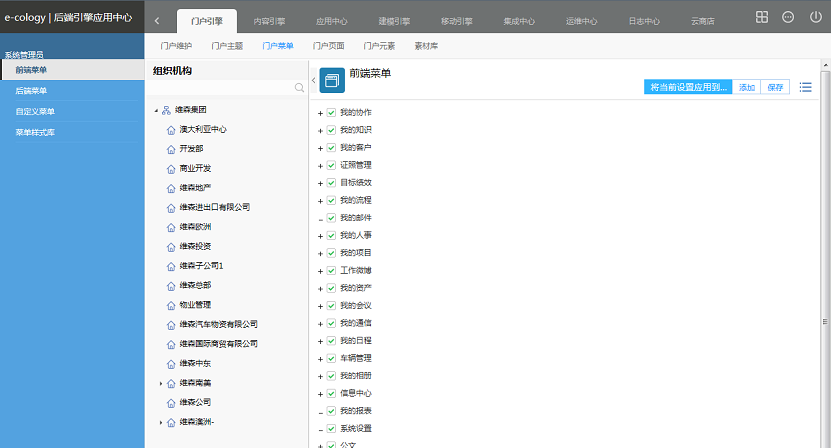
Task: Open the grid apps icon in header
Action: point(762,17)
